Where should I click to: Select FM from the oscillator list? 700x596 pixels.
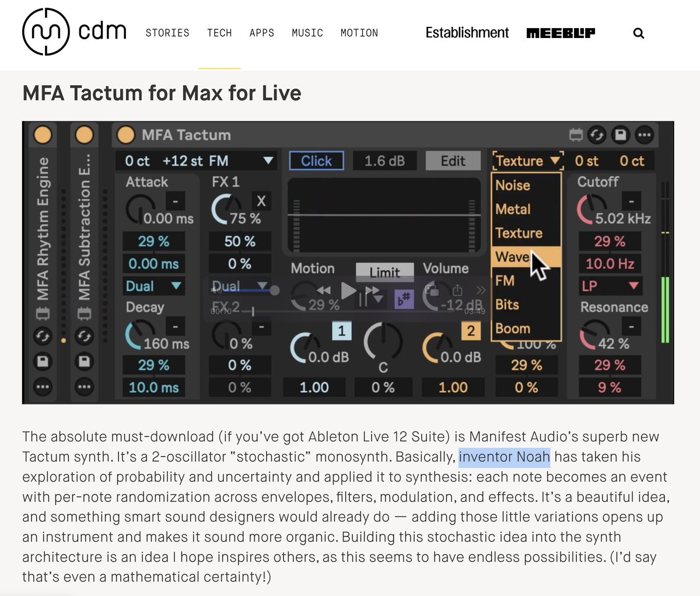526,281
